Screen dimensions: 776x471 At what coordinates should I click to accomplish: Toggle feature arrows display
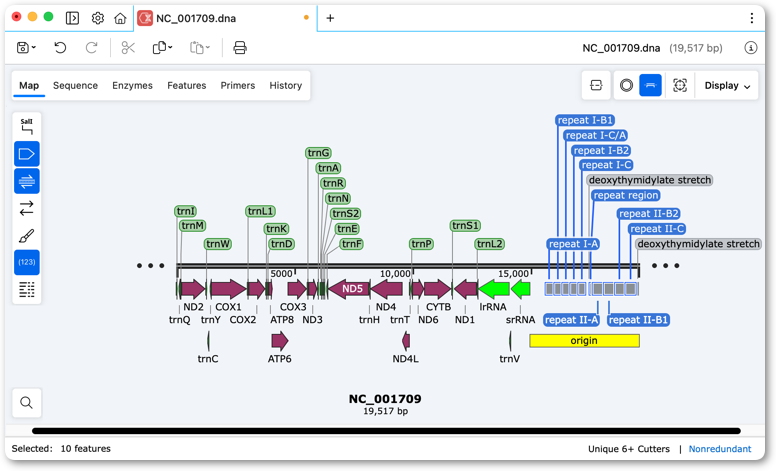[x=27, y=154]
